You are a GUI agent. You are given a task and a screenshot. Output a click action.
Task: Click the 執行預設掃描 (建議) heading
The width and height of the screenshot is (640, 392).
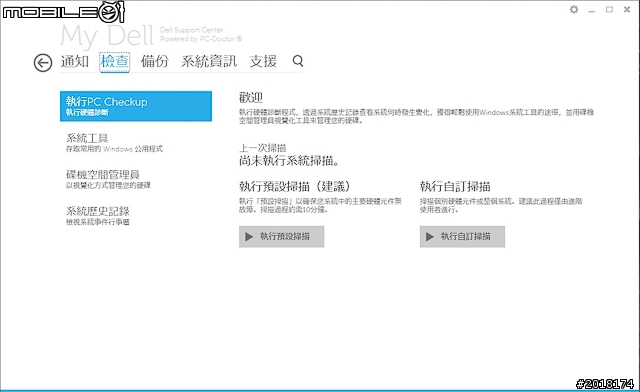coord(295,187)
